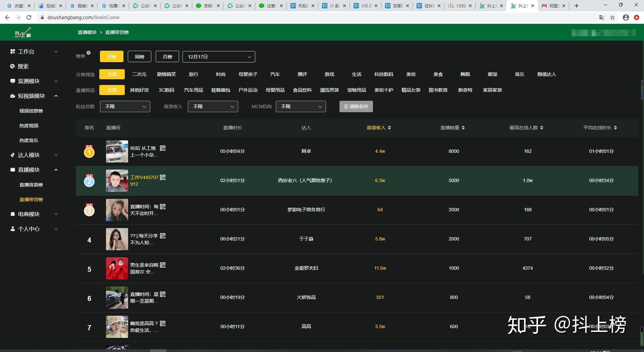Collapse the 直播模块 sidebar section
Viewport: 644px width, 352px height.
coord(56,170)
